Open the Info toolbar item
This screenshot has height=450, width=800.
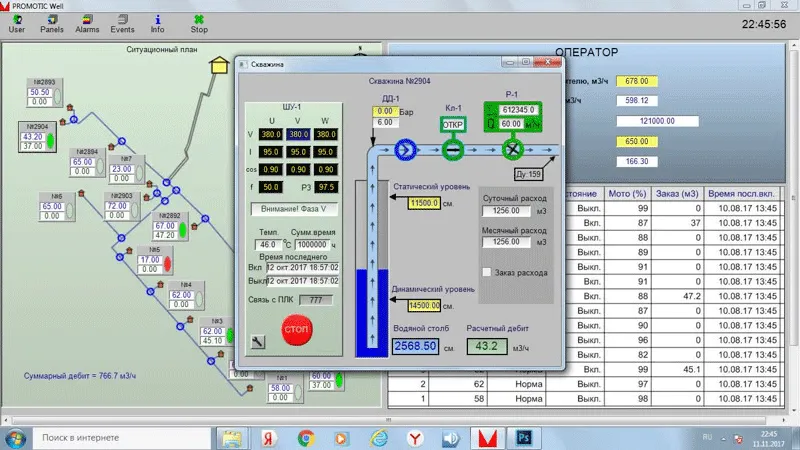click(x=158, y=24)
